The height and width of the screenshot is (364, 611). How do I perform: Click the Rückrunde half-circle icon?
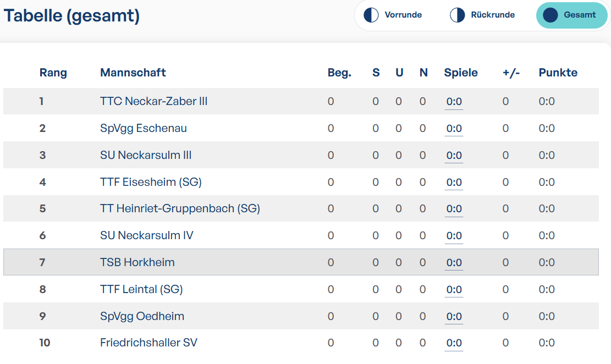(458, 15)
